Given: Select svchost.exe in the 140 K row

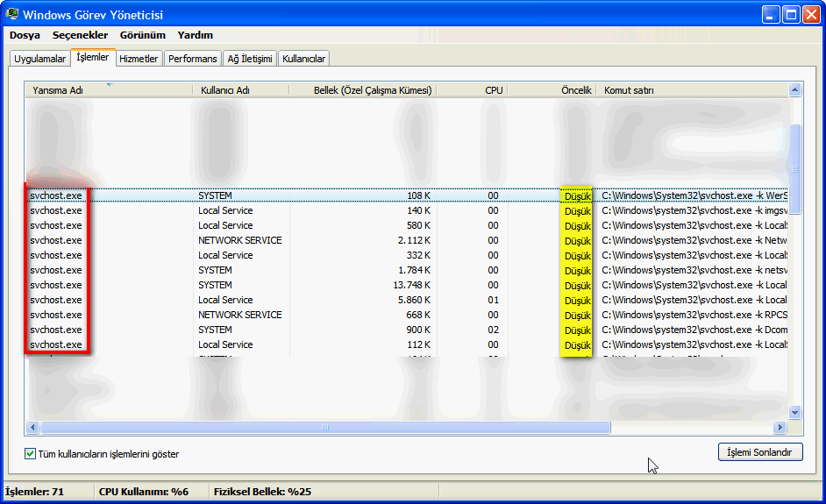Looking at the screenshot, I should point(56,210).
